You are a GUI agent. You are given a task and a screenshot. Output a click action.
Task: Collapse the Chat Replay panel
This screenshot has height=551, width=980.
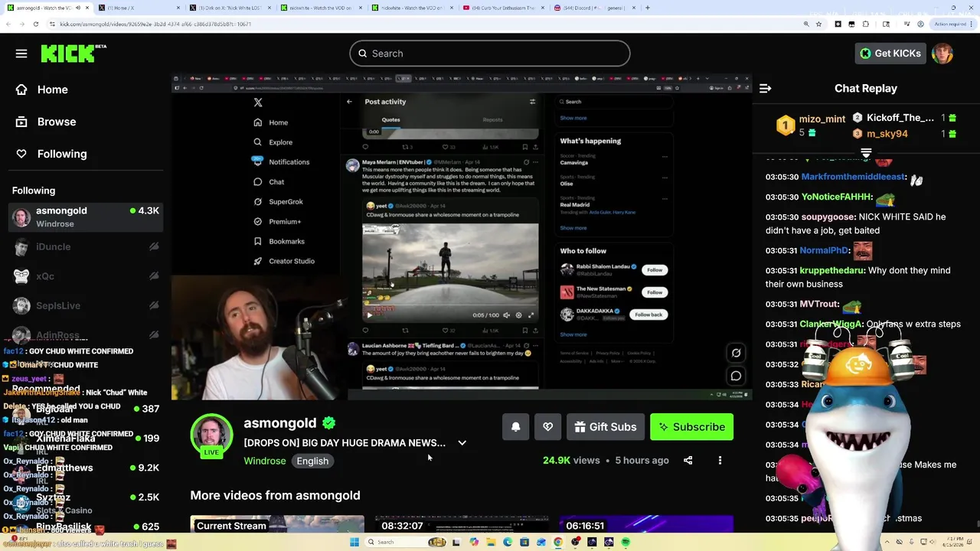coord(765,89)
